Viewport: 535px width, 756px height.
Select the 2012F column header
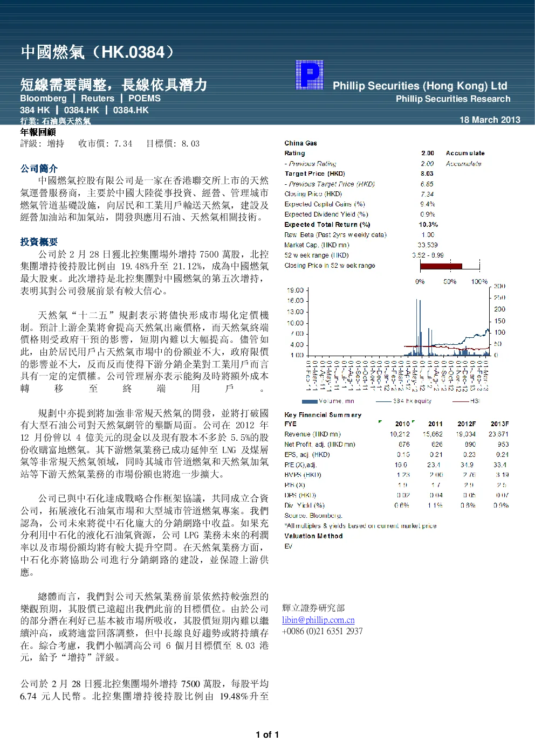point(467,424)
